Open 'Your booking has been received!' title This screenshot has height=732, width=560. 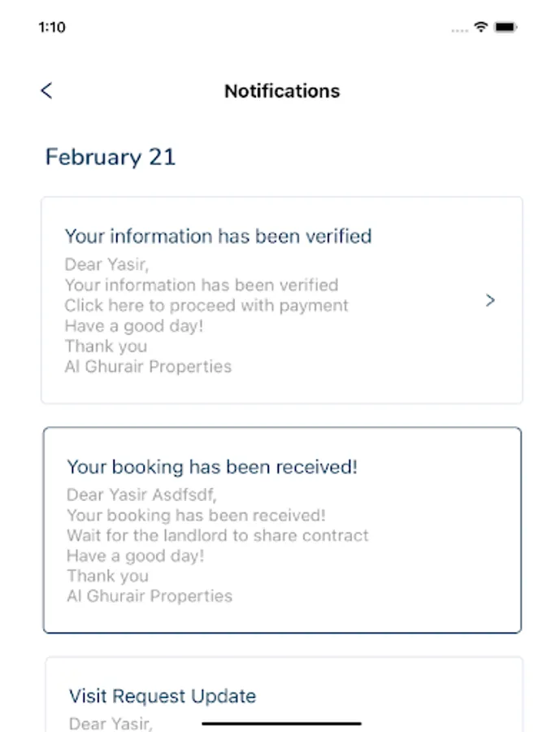coord(212,467)
